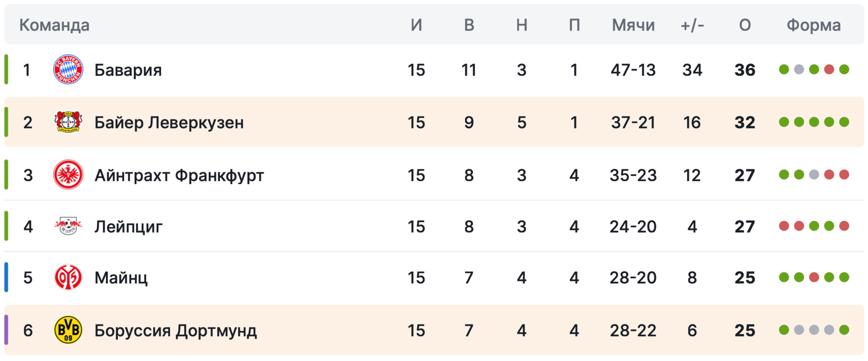This screenshot has height=361, width=868.
Task: Click Bayern's grey draw form dot
Action: point(799,70)
